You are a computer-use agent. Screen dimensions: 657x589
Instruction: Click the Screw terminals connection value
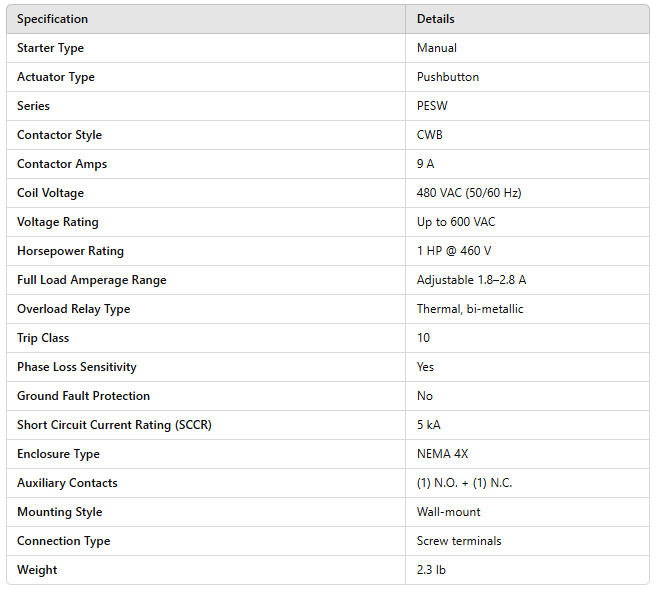tap(459, 541)
